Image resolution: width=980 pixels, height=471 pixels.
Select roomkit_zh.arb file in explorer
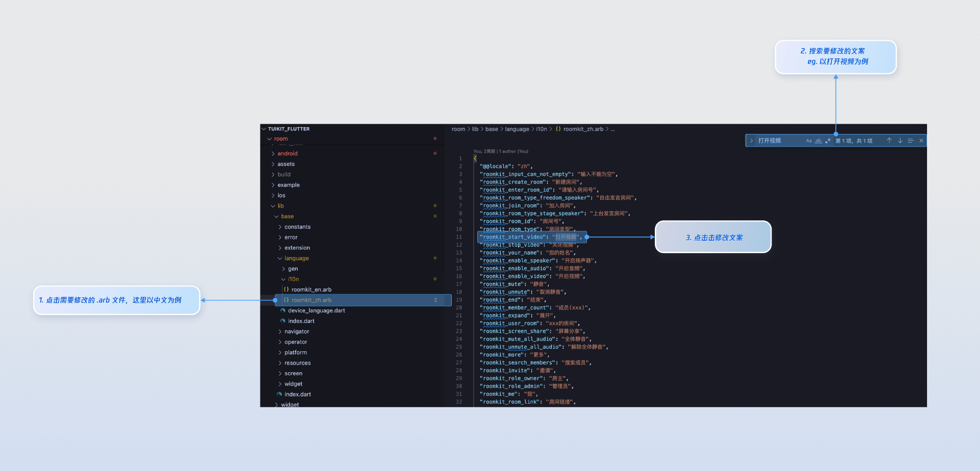click(x=363, y=300)
